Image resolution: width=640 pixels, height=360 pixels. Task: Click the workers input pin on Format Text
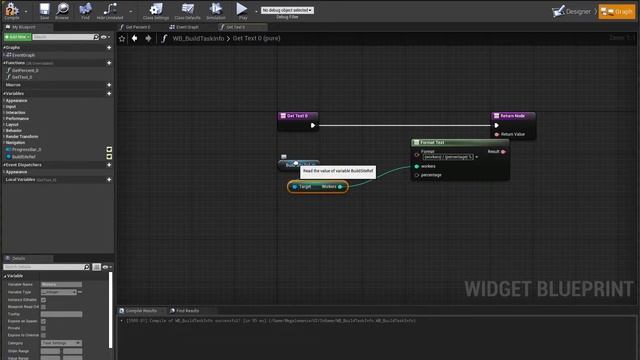coord(417,167)
